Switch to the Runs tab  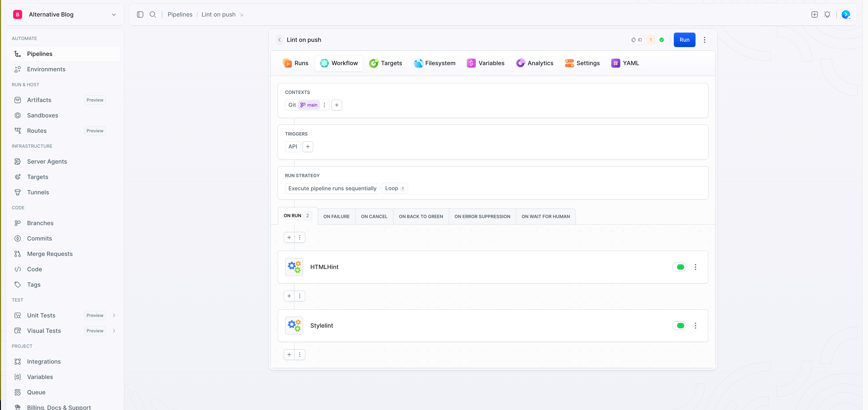coord(295,63)
